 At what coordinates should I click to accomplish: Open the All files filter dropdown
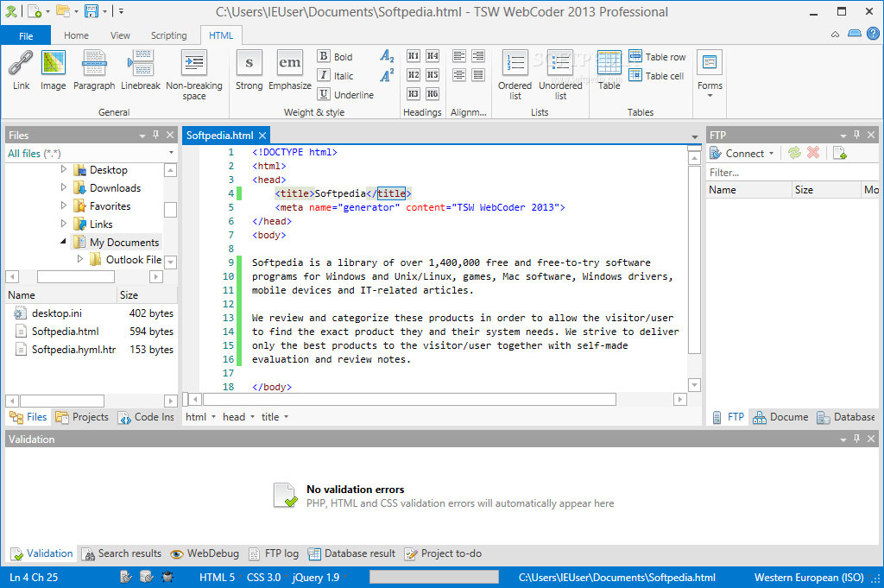(x=171, y=153)
